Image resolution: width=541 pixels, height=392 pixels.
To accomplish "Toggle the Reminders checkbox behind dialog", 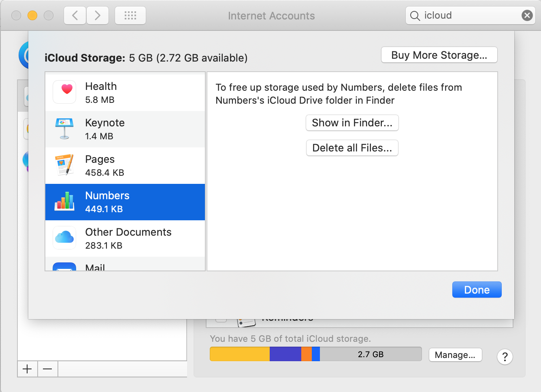I will pyautogui.click(x=221, y=320).
